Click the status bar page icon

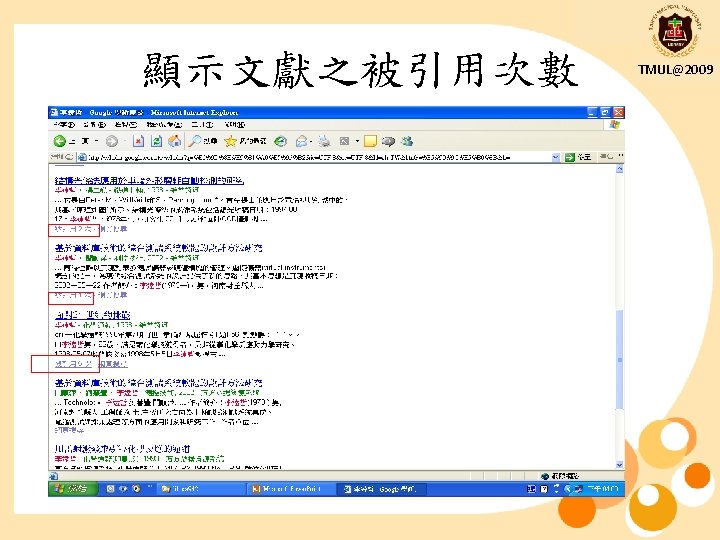tap(53, 476)
